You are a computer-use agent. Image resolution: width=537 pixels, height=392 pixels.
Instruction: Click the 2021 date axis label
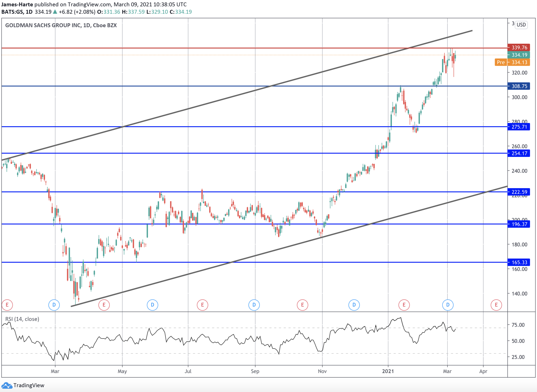(388, 371)
